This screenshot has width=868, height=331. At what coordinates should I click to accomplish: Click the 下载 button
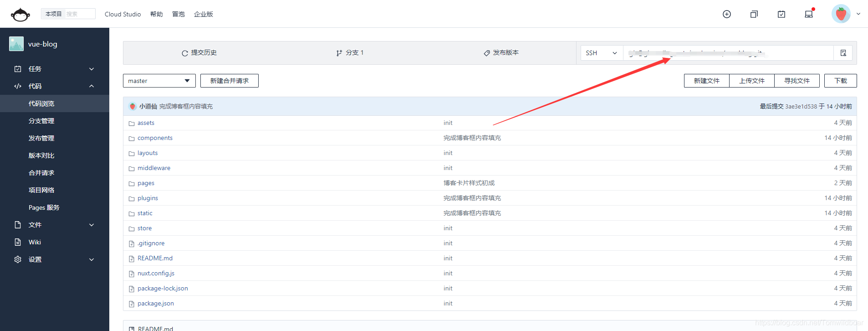(x=841, y=81)
